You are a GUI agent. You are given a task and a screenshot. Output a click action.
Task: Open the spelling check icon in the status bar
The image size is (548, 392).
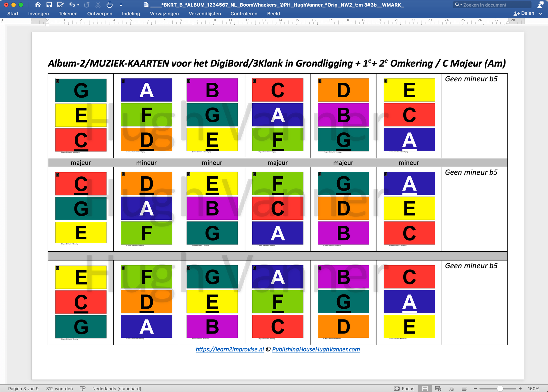coord(82,389)
